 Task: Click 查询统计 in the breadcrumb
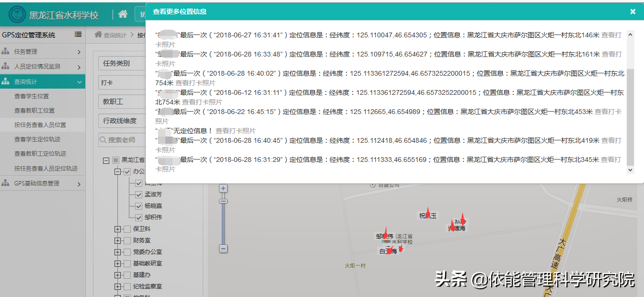click(115, 35)
